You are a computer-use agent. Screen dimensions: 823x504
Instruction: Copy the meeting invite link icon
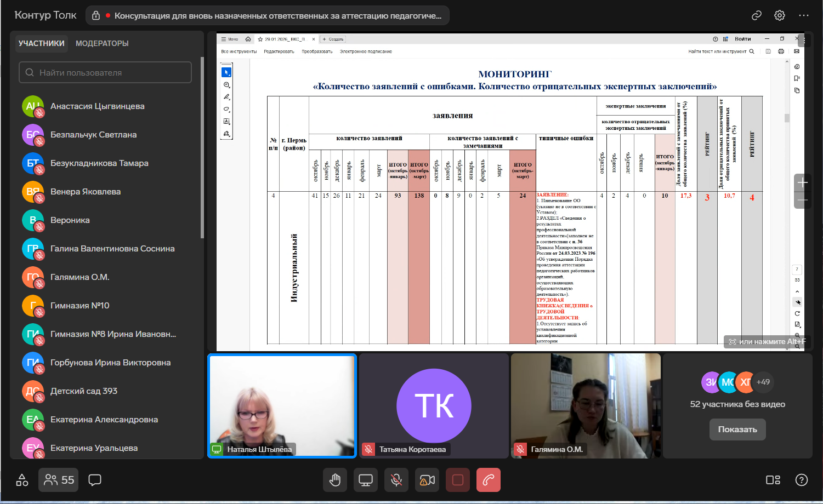pyautogui.click(x=757, y=15)
